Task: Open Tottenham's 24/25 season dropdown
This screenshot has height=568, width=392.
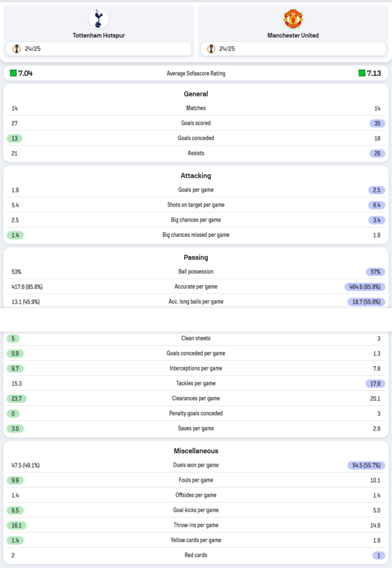Action: coord(98,49)
